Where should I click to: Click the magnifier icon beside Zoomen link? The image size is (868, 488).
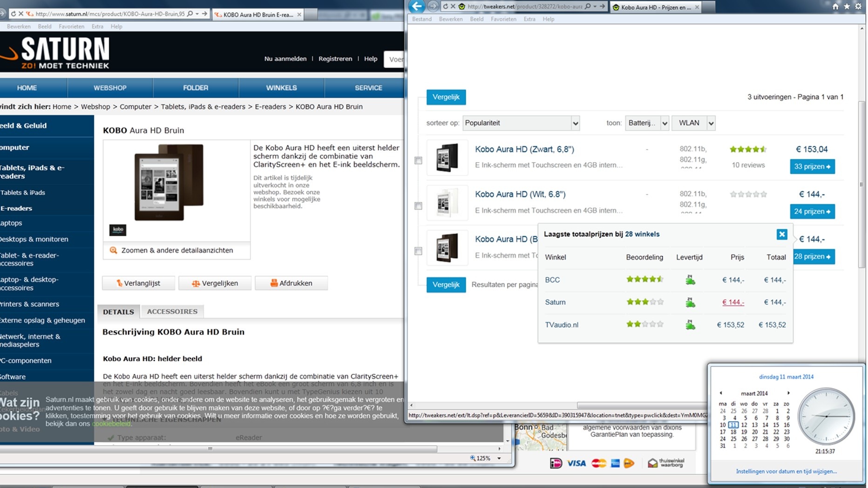tap(113, 250)
